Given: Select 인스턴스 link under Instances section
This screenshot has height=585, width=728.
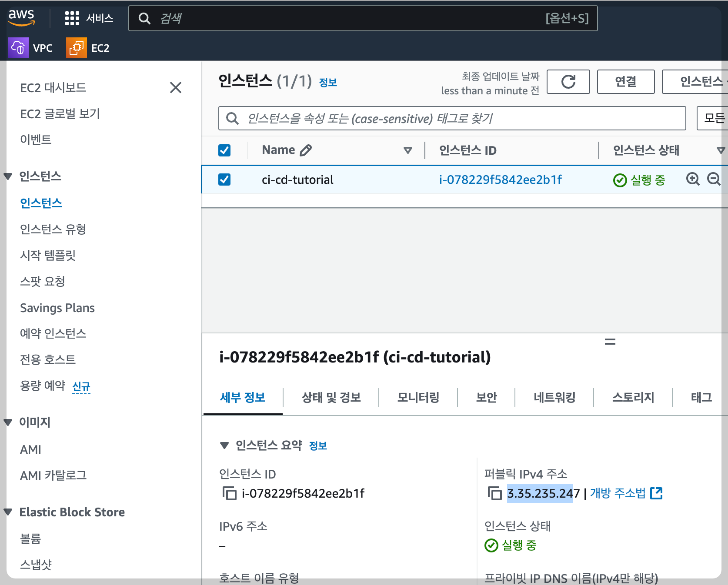Looking at the screenshot, I should [x=41, y=203].
